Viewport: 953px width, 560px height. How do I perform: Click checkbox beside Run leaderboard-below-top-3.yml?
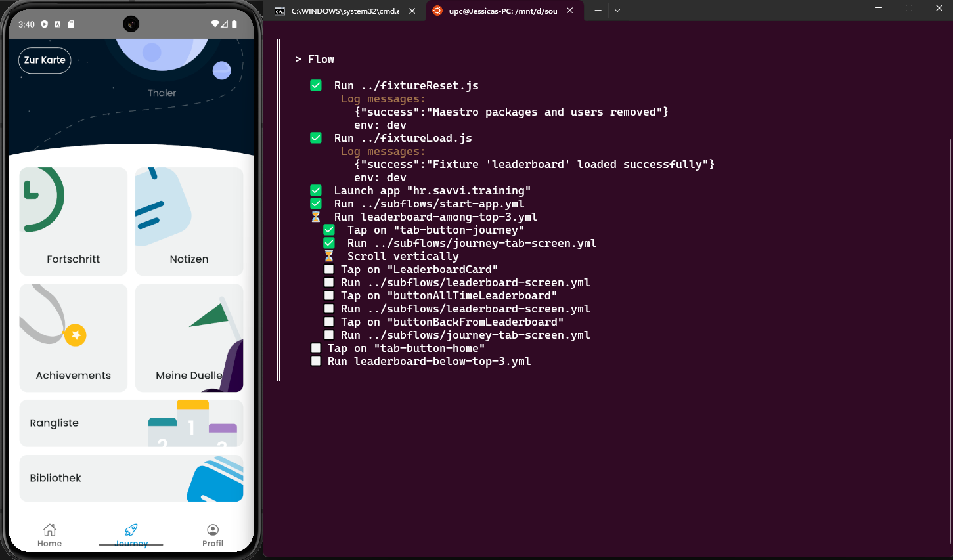click(x=316, y=361)
